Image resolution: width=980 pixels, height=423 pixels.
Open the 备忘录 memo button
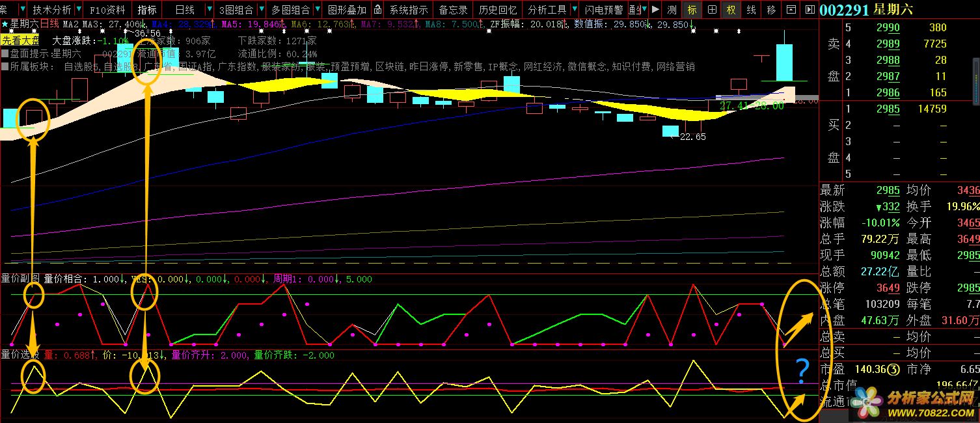click(x=453, y=10)
